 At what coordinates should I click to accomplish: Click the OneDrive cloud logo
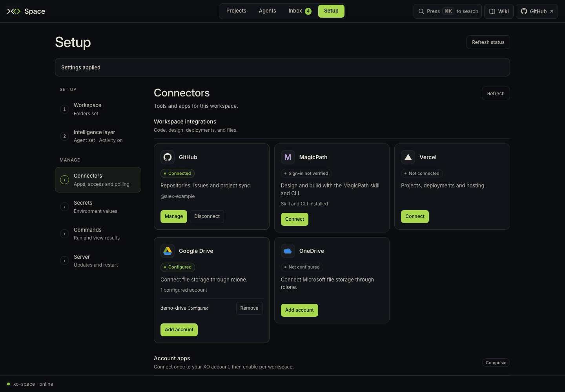(x=288, y=251)
